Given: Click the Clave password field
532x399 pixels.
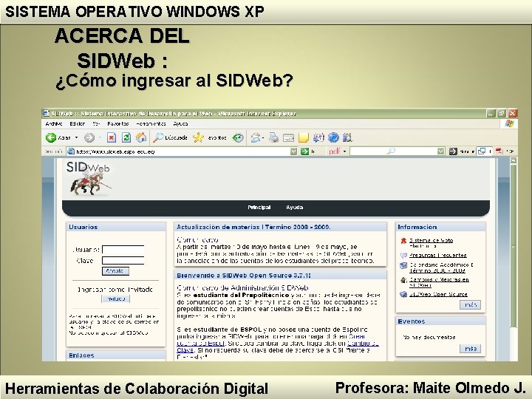Looking at the screenshot, I should tap(123, 261).
